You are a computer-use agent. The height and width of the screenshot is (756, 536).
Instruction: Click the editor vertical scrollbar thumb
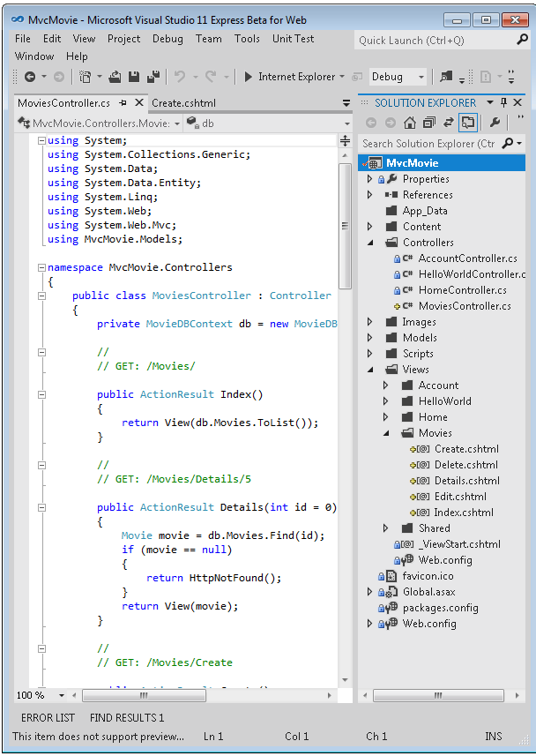[345, 225]
